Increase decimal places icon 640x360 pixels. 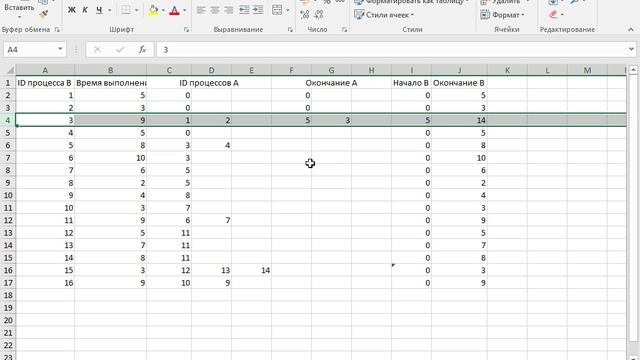304,15
